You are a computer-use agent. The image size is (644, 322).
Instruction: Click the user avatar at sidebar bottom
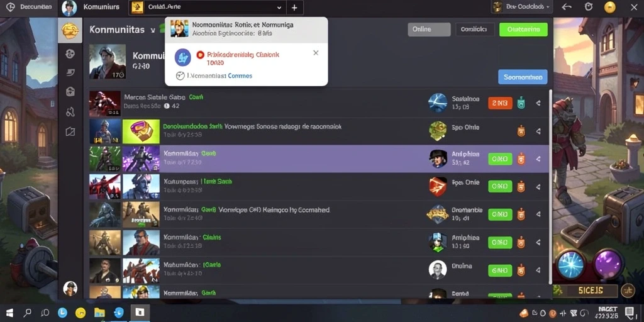[70, 288]
